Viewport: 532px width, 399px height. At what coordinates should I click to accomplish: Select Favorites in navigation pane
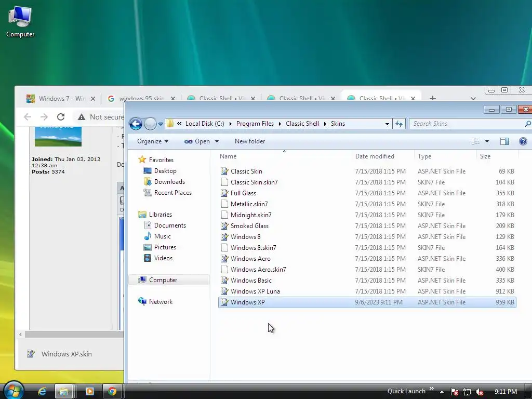pos(156,159)
